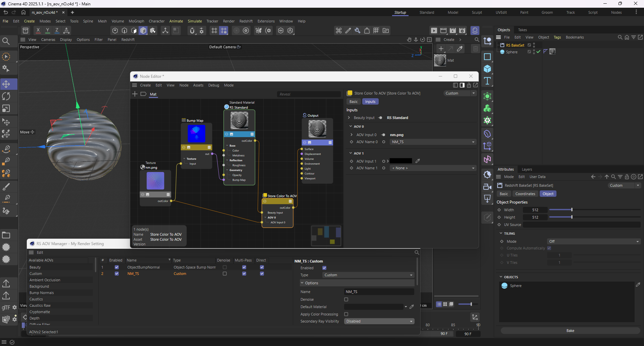Toggle the Sphere object's green enable checkmark
This screenshot has height=346, width=644.
[x=538, y=52]
